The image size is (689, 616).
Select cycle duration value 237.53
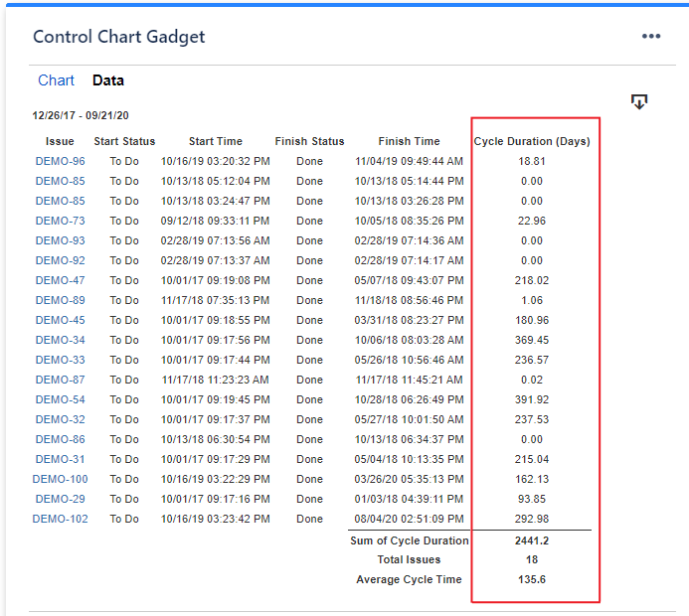pos(532,419)
